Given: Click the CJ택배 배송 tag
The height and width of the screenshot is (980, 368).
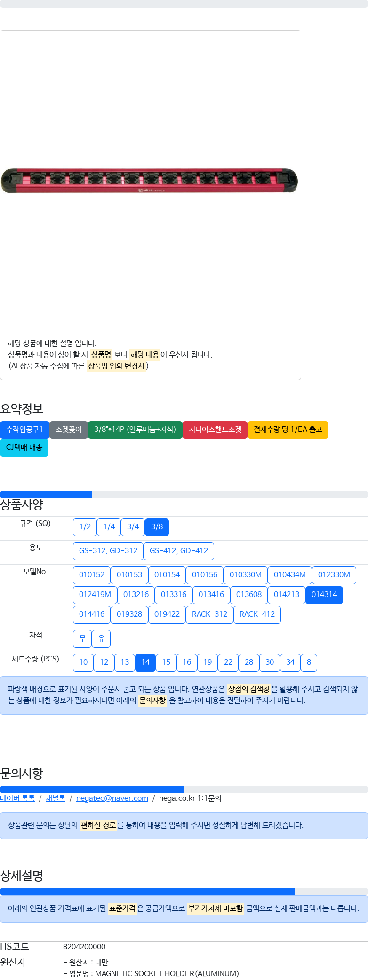Looking at the screenshot, I should click(24, 447).
